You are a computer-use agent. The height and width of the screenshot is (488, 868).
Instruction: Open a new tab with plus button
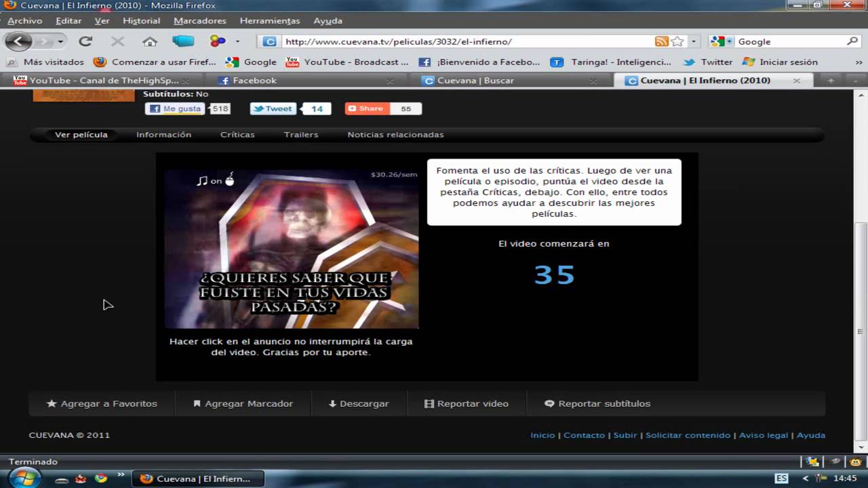(831, 80)
